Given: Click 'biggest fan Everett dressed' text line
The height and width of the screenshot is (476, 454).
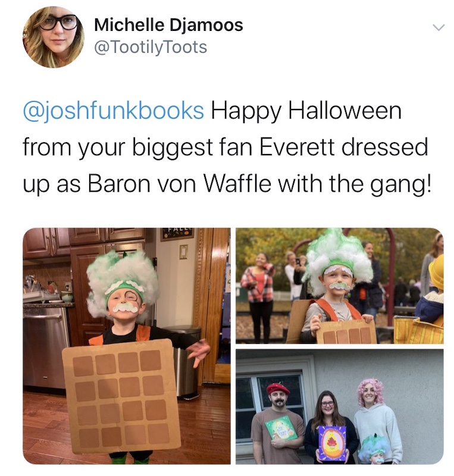Looking at the screenshot, I should [280, 147].
